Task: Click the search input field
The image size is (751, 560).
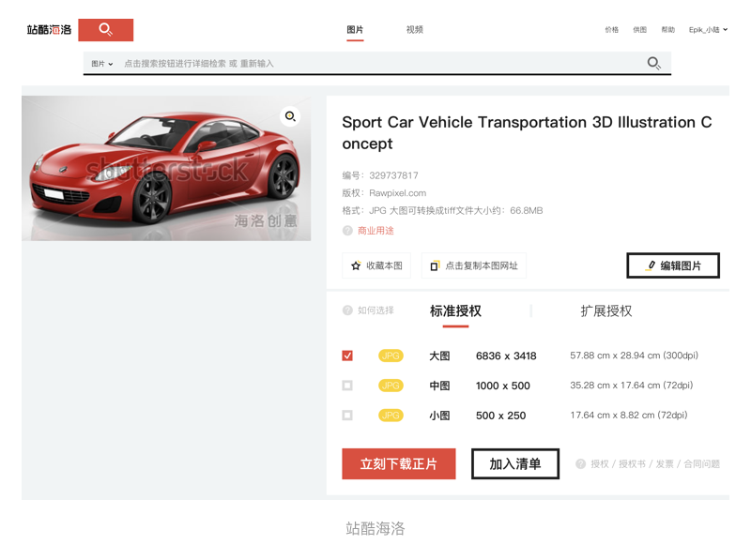Action: tap(378, 63)
